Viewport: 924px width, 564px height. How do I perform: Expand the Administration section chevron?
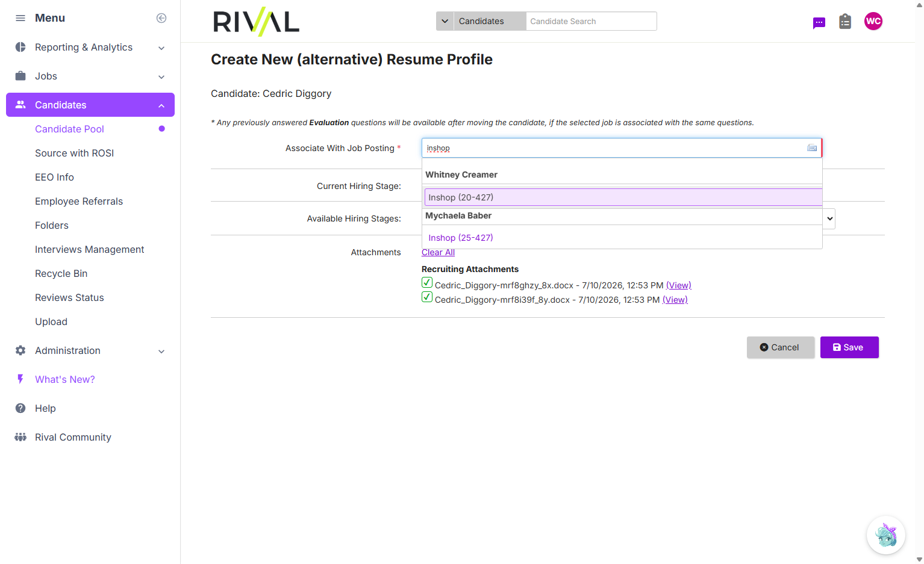[x=161, y=351]
